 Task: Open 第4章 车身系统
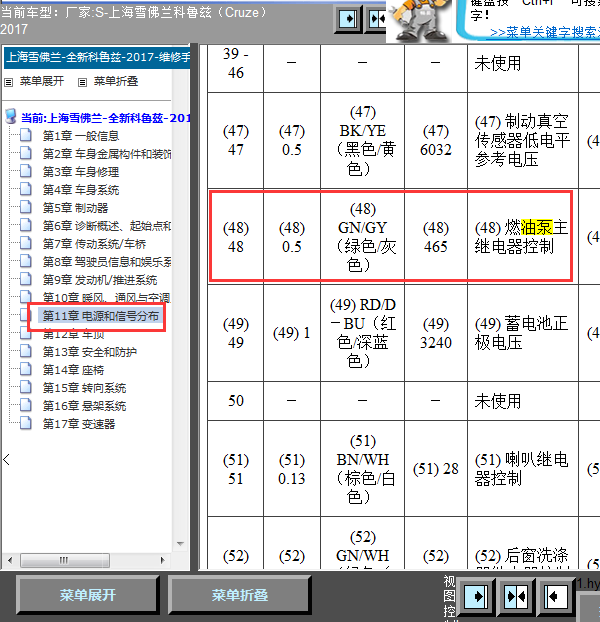coord(81,190)
